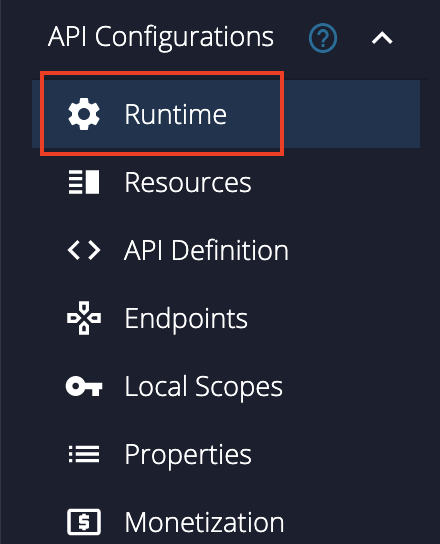The height and width of the screenshot is (544, 440).
Task: Collapse the API Configurations section with the chevron
Action: tap(382, 38)
